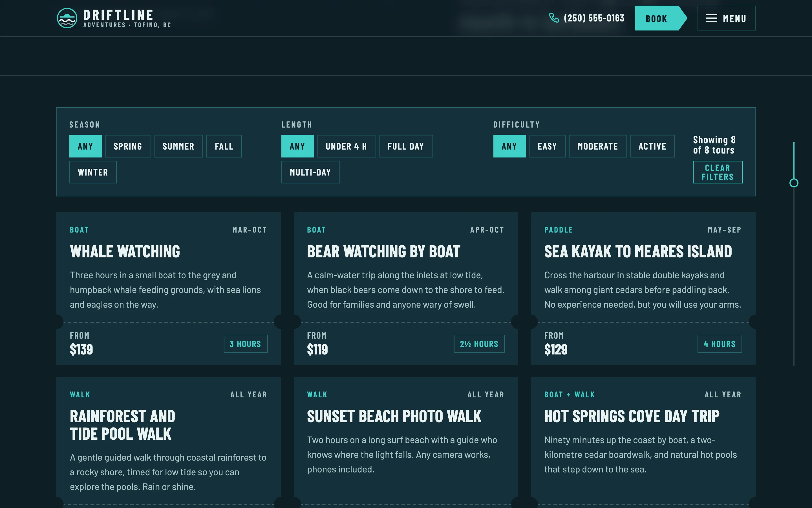Click the 3 Hours badge on Whale Watching
The height and width of the screenshot is (508, 812).
pos(246,344)
